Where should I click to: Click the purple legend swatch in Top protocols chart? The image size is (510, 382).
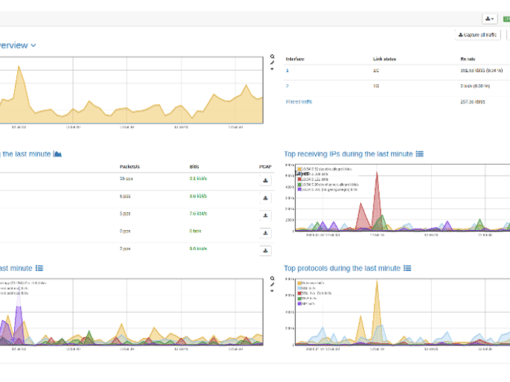(300, 304)
